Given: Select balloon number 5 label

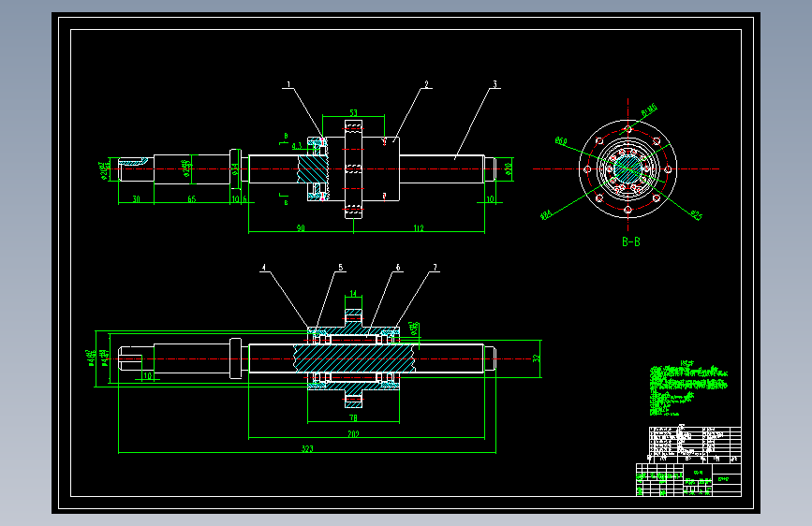Looking at the screenshot, I should 341,268.
